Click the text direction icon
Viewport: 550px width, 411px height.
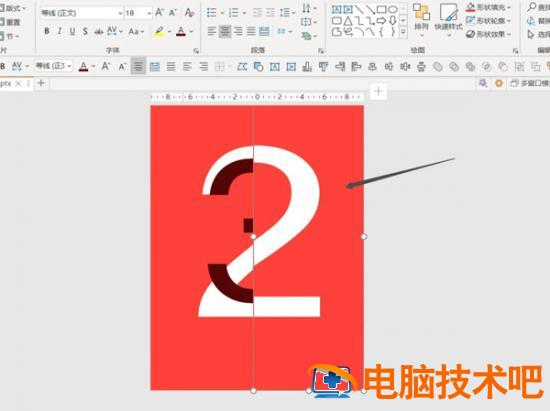click(306, 8)
